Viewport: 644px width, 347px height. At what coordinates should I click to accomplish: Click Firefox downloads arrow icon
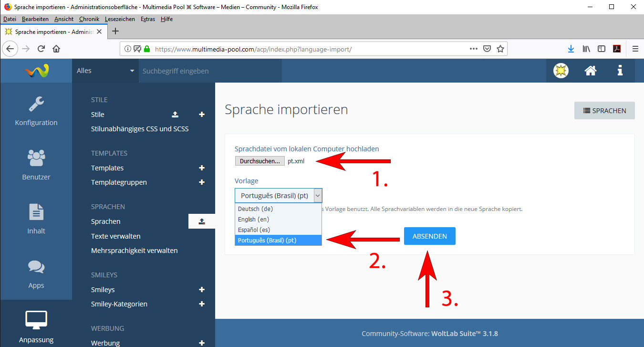pos(571,49)
